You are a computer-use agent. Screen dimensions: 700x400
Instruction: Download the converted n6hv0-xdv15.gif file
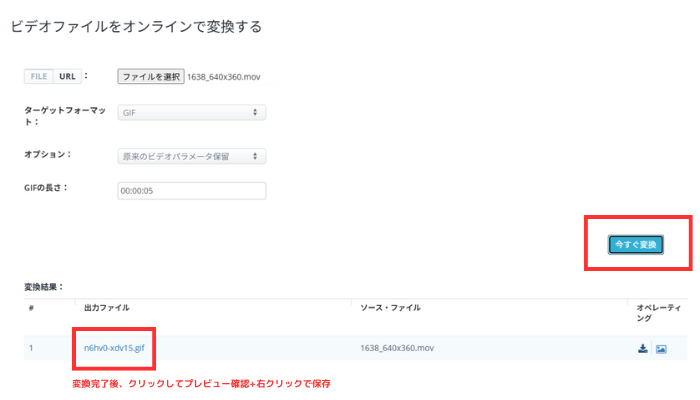[642, 349]
